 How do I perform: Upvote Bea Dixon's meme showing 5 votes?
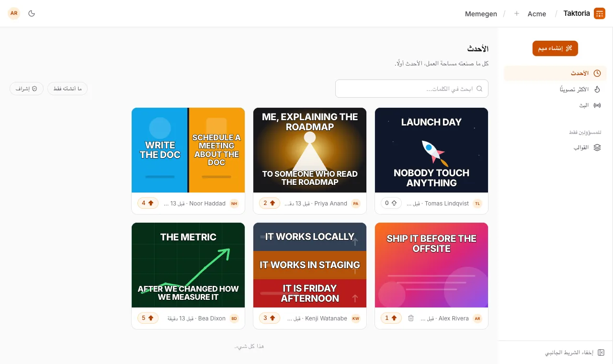148,318
